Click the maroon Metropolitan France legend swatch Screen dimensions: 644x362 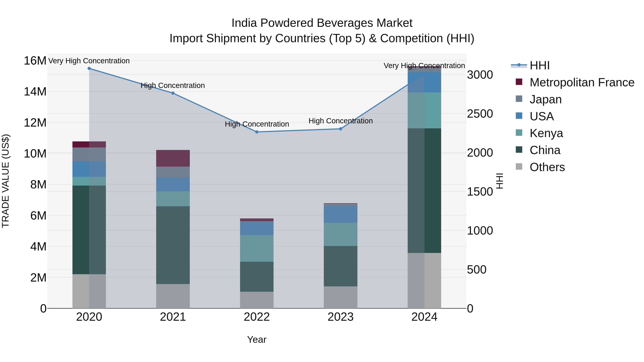tap(519, 82)
